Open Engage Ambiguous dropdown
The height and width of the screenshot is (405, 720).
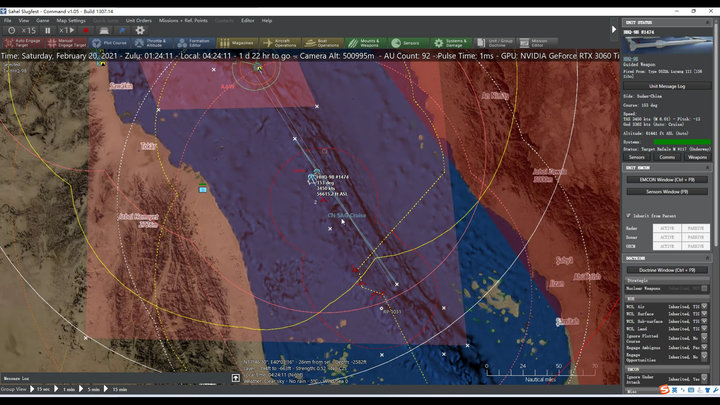(704, 347)
